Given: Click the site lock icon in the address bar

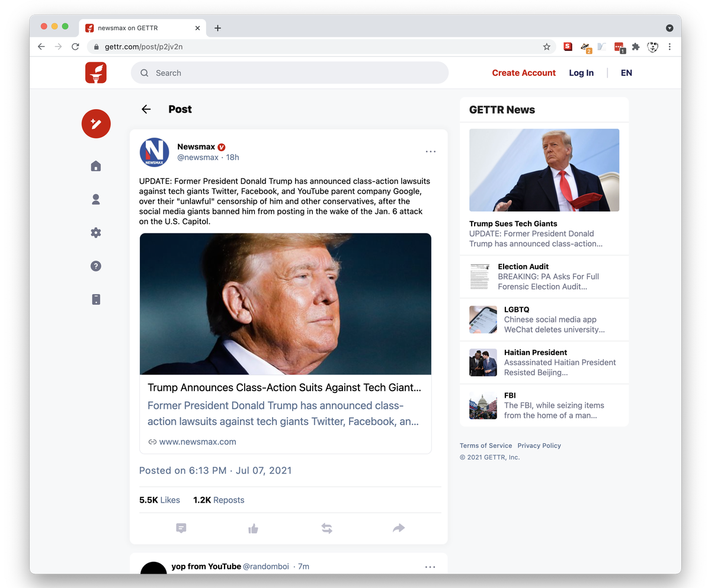Looking at the screenshot, I should tap(97, 46).
